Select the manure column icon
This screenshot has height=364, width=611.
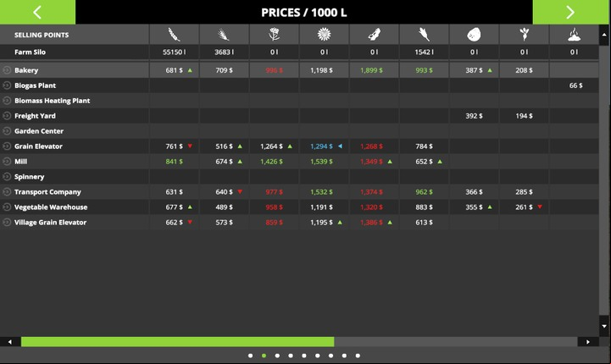[x=574, y=35]
